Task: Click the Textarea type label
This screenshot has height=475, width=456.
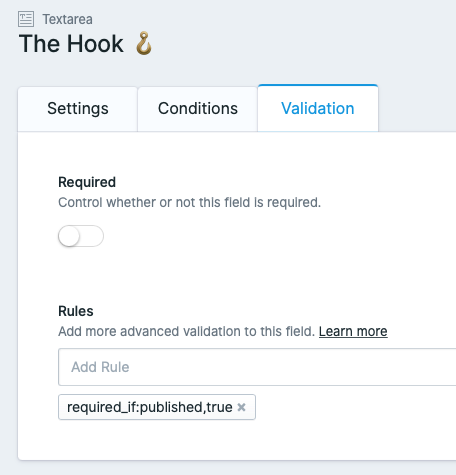Action: (67, 19)
